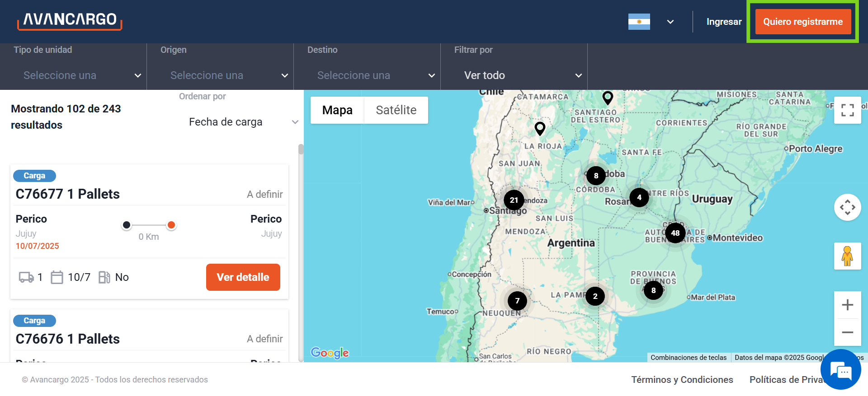The image size is (868, 396).
Task: Click Ingresar to log in
Action: (724, 22)
